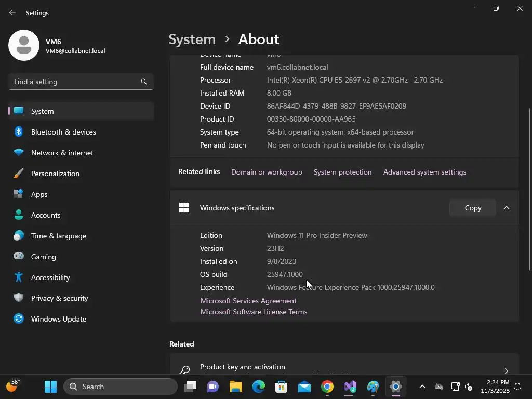The width and height of the screenshot is (532, 399).
Task: Open Apps settings
Action: [81, 194]
